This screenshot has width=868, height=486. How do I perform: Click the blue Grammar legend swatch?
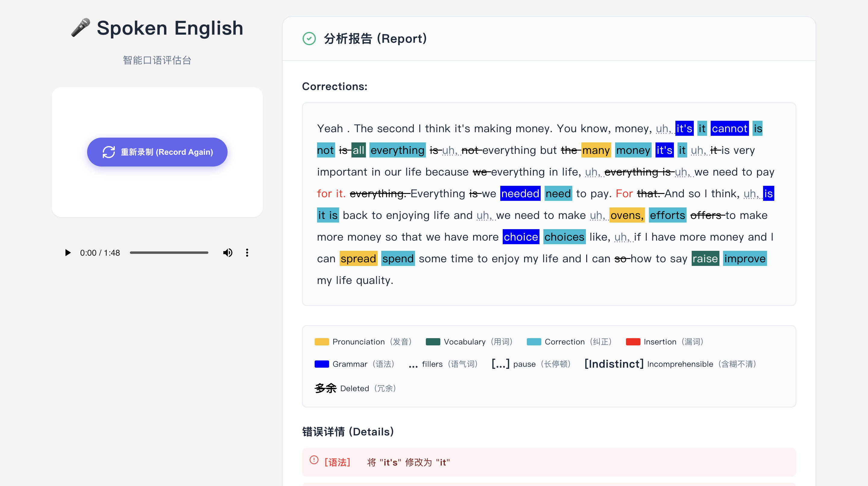point(322,364)
